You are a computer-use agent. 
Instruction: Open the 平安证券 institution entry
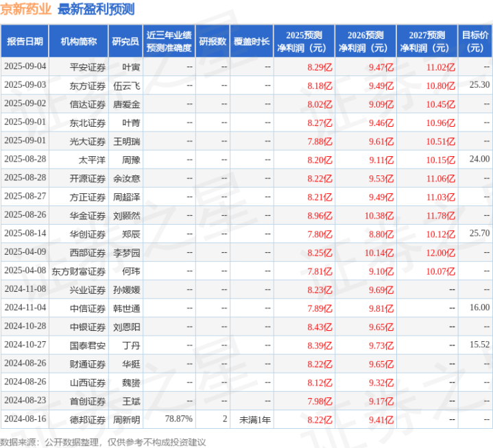click(x=88, y=66)
